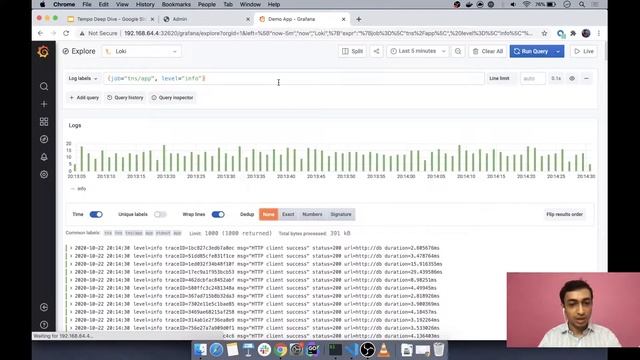This screenshot has height=360, width=640.
Task: Select the Numbers dedup option
Action: [312, 214]
